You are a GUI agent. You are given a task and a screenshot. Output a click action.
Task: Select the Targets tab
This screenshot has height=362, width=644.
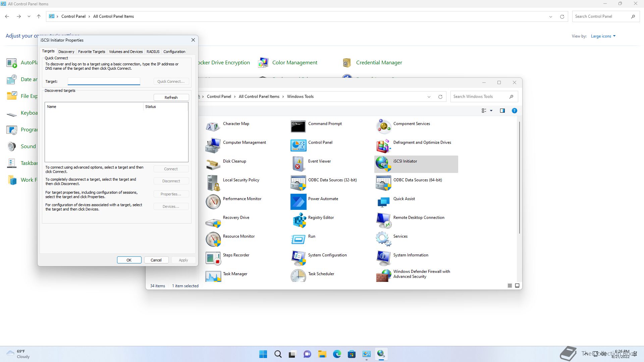pyautogui.click(x=48, y=51)
